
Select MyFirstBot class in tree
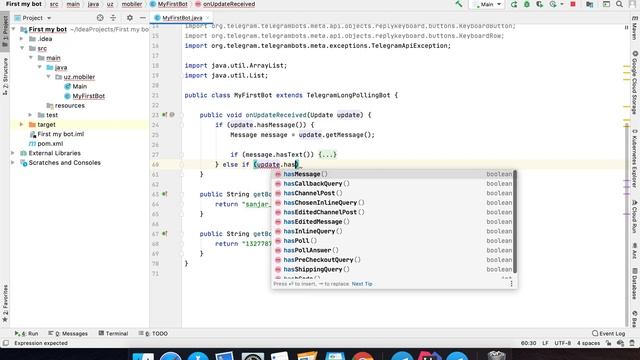(89, 96)
